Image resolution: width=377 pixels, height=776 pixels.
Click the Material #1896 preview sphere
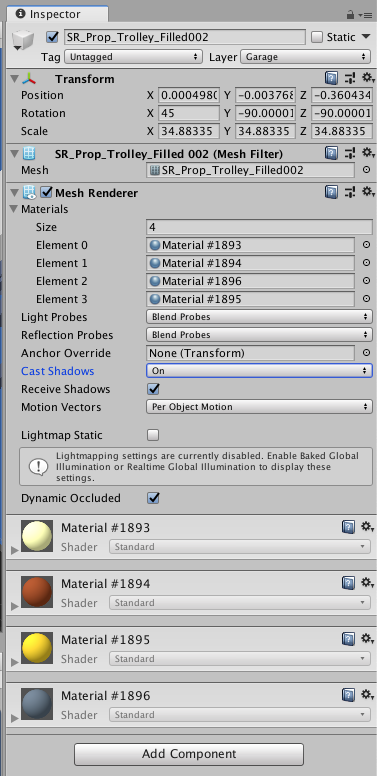coord(37,704)
